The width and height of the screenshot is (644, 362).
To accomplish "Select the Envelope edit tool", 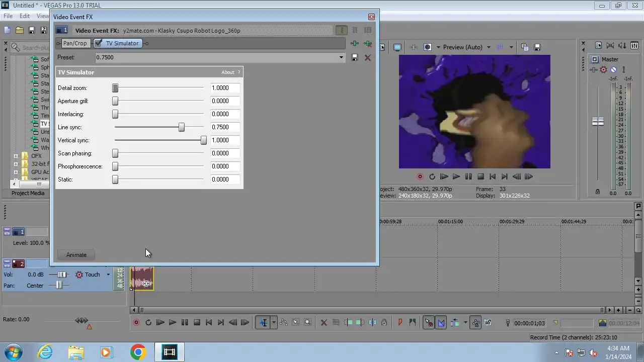I will (284, 323).
